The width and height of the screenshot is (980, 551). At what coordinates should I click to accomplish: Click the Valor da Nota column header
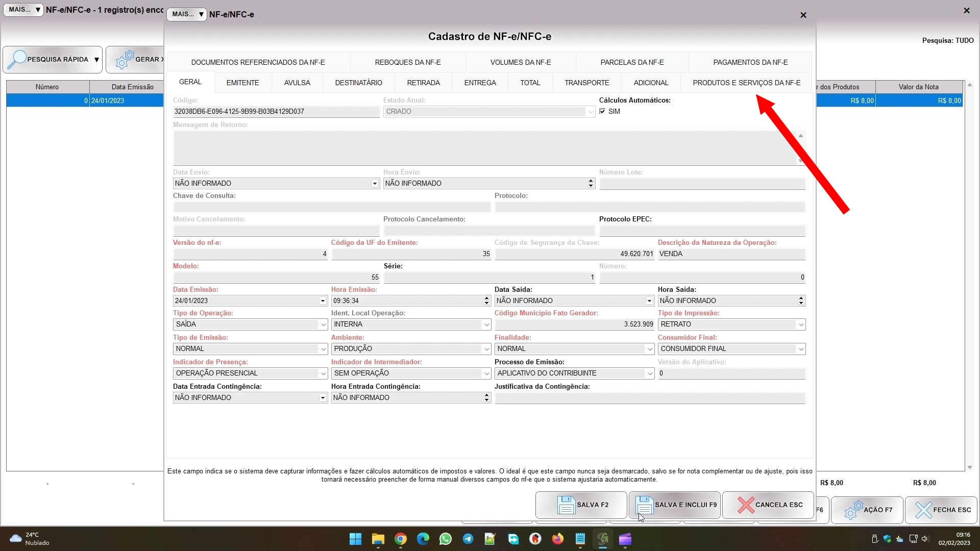[918, 87]
